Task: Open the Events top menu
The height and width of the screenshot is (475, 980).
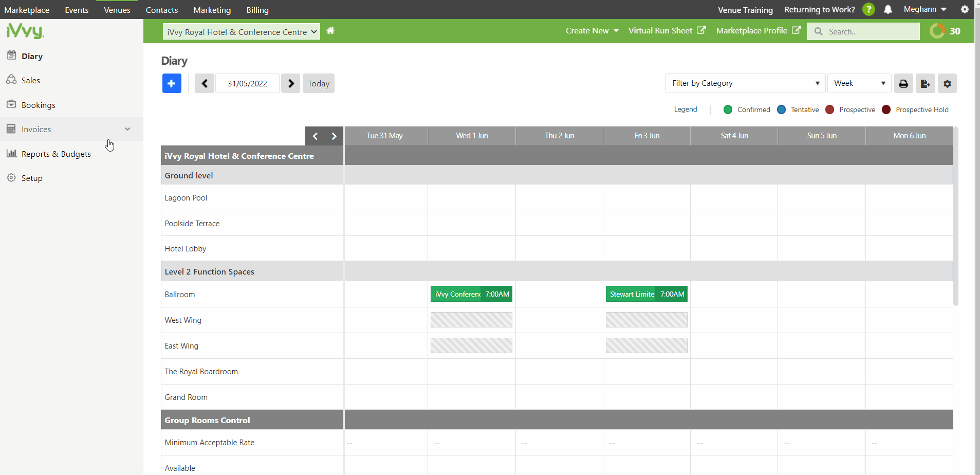Action: click(77, 10)
